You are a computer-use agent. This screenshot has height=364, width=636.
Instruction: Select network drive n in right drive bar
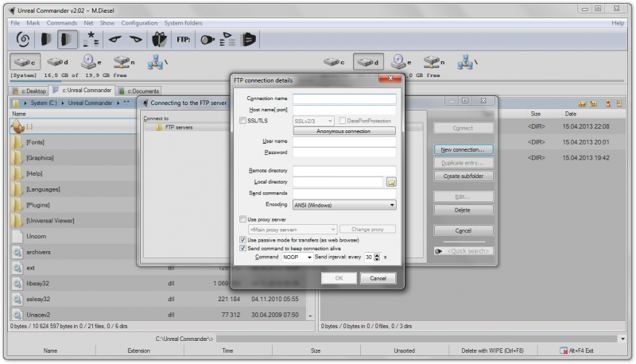[x=433, y=62]
